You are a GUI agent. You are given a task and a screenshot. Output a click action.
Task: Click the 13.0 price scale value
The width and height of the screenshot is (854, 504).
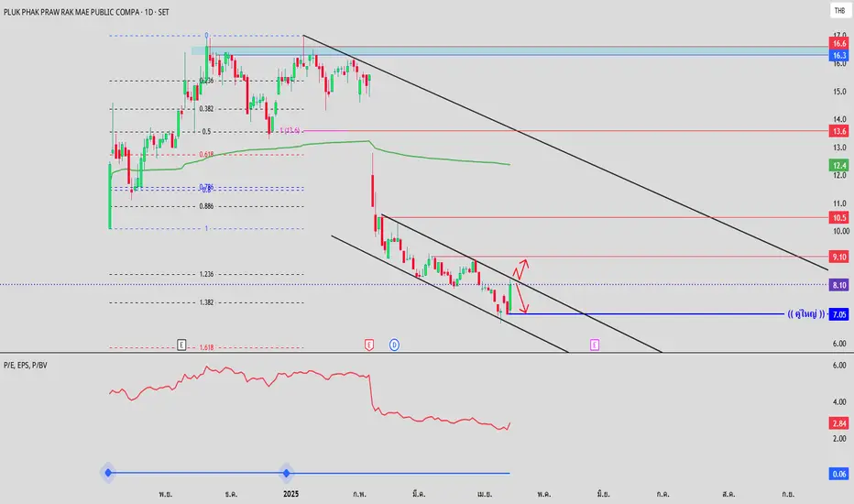tap(840, 148)
